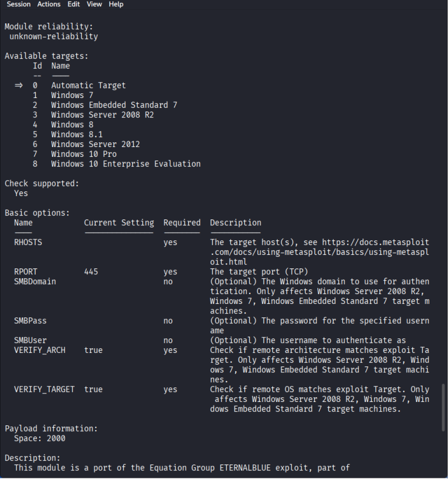Click the RPORT value 445
Screen dimensions: 448x479
(x=91, y=271)
